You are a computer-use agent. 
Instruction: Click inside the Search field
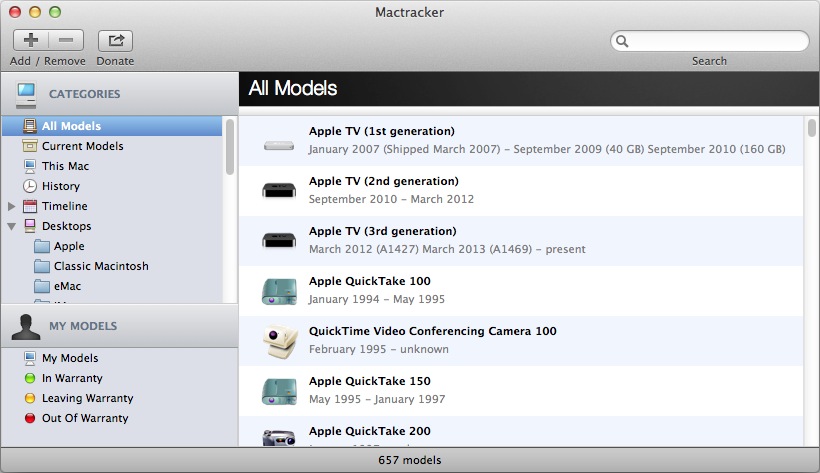717,42
